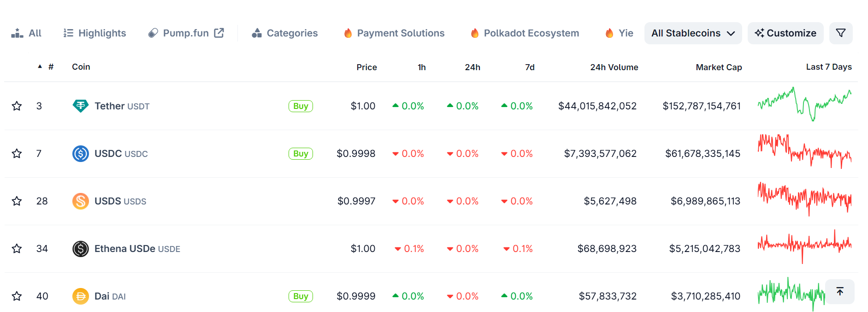Open the filter funnel icon

pos(840,33)
